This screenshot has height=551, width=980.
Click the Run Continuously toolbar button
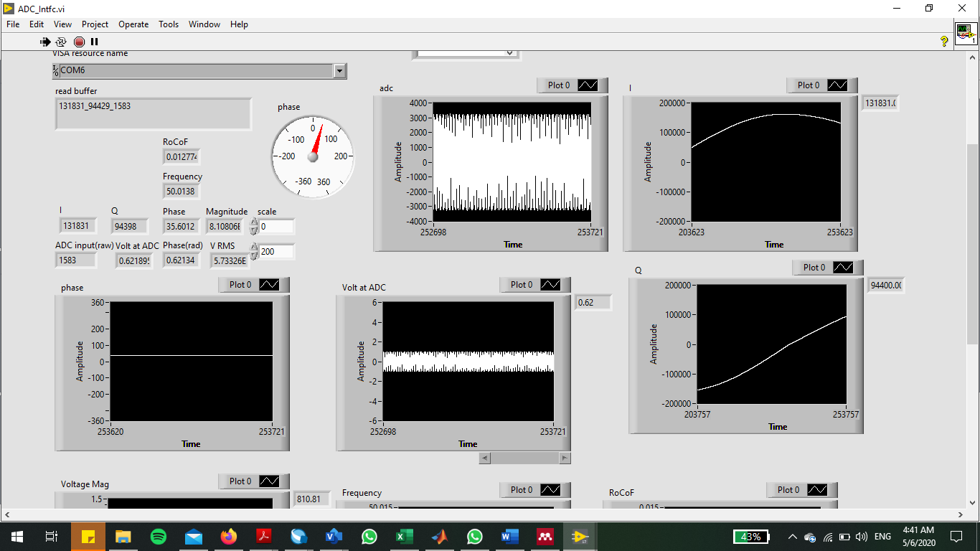(61, 42)
